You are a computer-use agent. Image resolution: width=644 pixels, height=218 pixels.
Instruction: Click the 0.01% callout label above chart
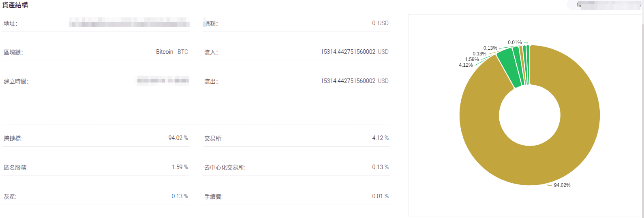pos(515,42)
